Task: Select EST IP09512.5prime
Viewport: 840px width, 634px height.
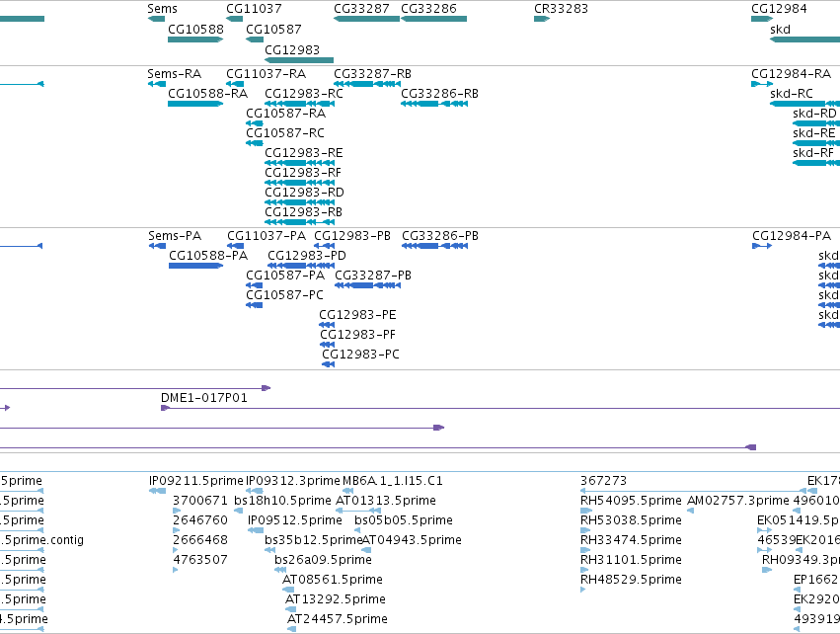Action: (295, 520)
